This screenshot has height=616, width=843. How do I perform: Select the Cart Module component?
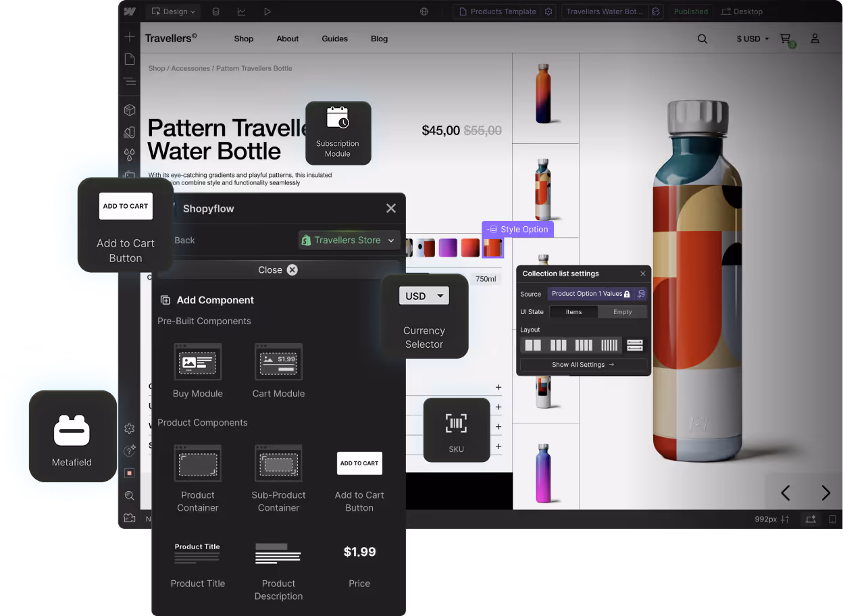[x=278, y=371]
